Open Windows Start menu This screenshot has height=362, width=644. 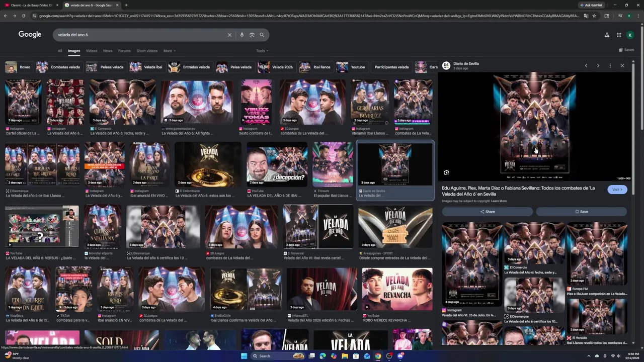(x=244, y=356)
